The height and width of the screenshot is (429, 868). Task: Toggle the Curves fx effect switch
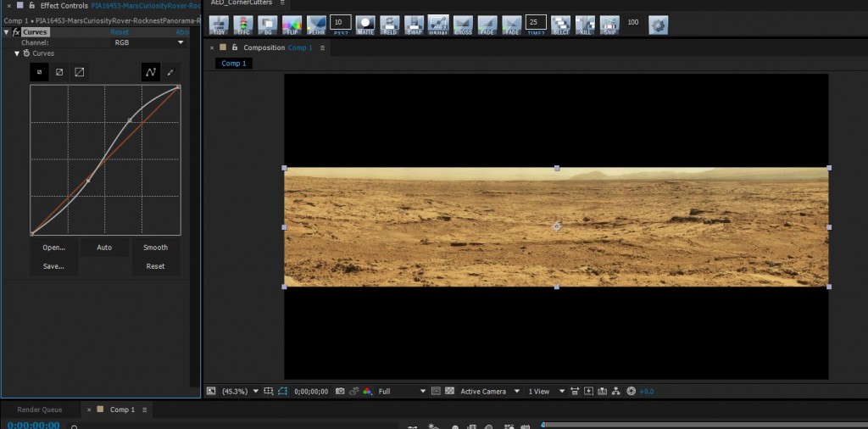[16, 32]
